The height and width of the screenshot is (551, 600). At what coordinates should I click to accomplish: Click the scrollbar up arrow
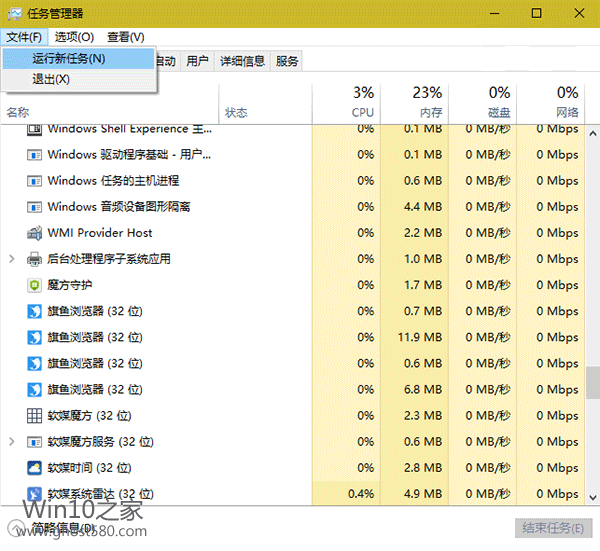[x=593, y=134]
